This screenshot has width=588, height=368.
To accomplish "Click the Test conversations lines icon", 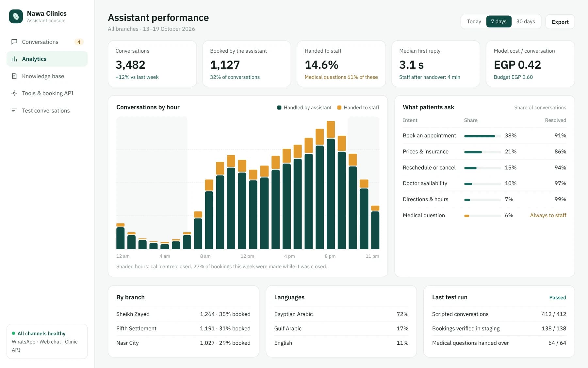I will tap(14, 111).
